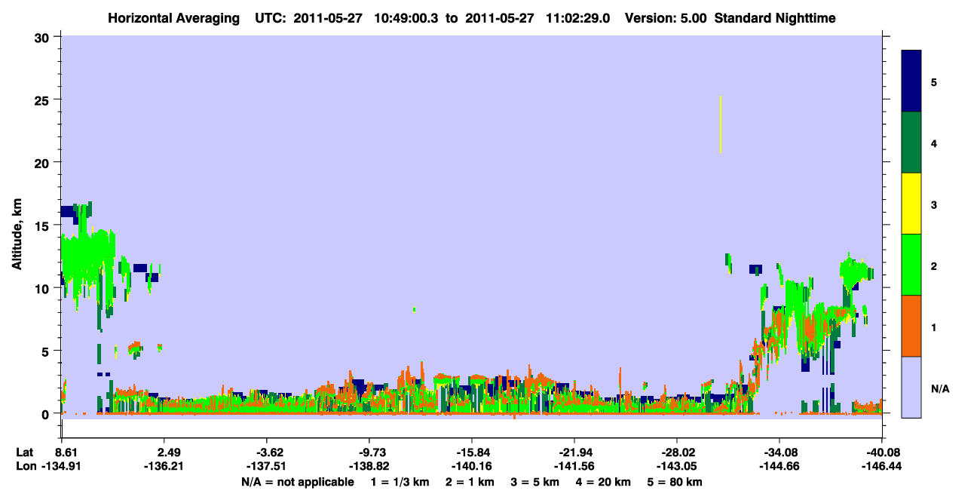Image resolution: width=980 pixels, height=503 pixels.
Task: Click latitude value -3.62
Action: tap(271, 452)
